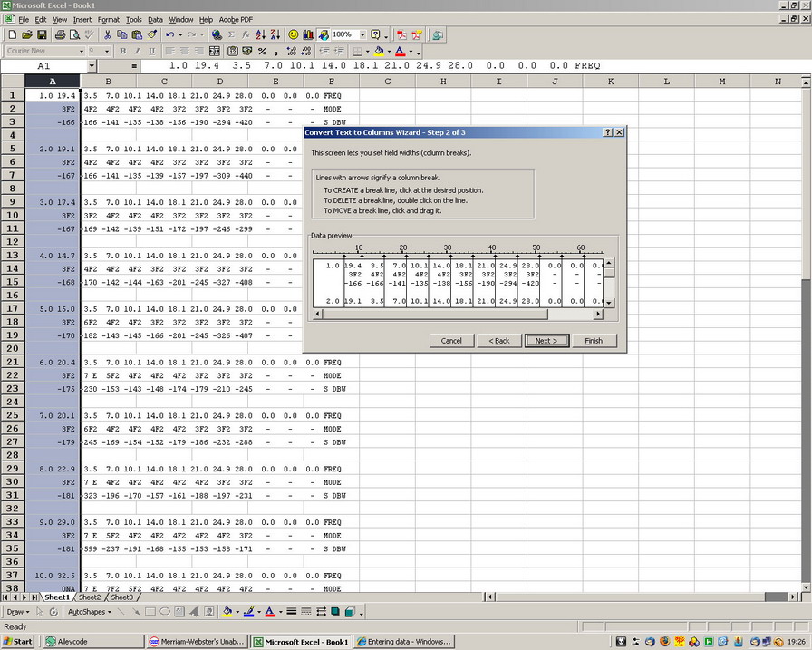
Task: Sort descending with Z-A icon
Action: tap(275, 34)
